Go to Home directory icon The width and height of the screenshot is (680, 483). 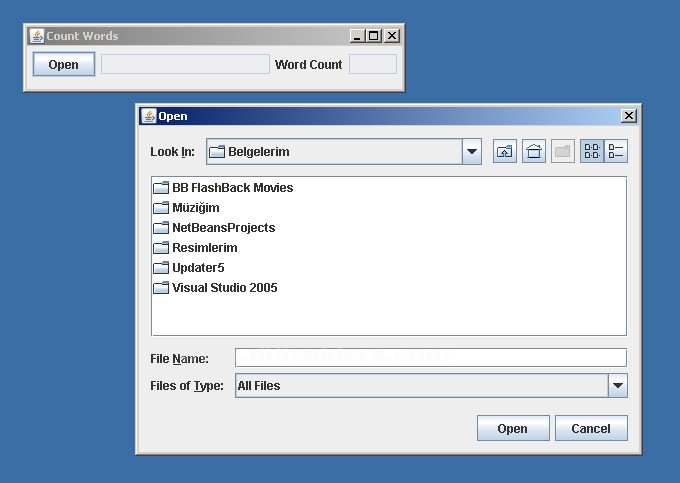click(534, 152)
